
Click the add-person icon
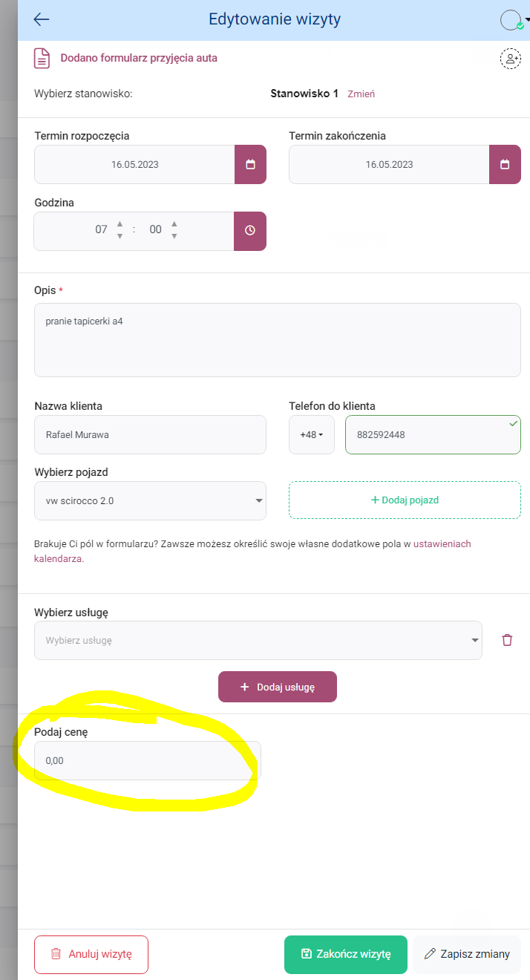[x=510, y=59]
